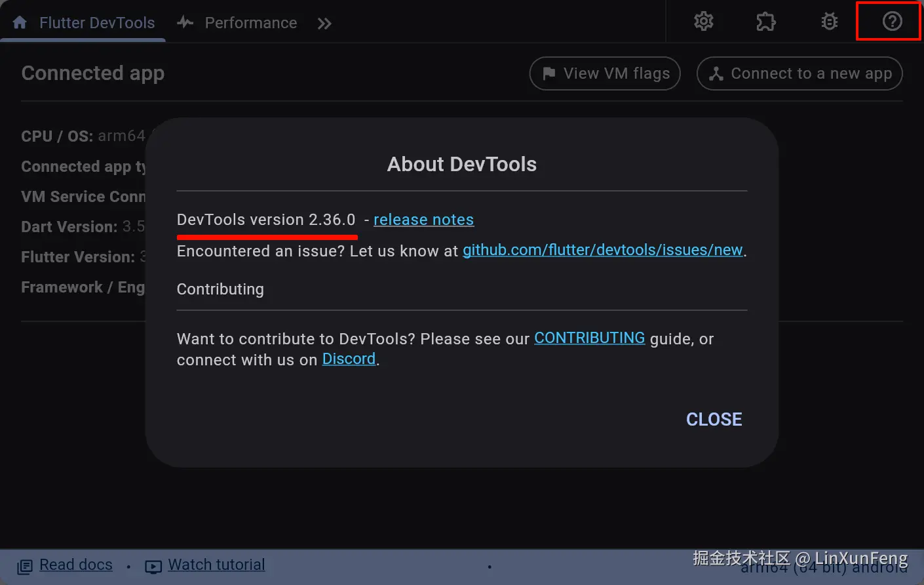This screenshot has width=924, height=585.
Task: Click the Flutter Version label
Action: coord(78,257)
